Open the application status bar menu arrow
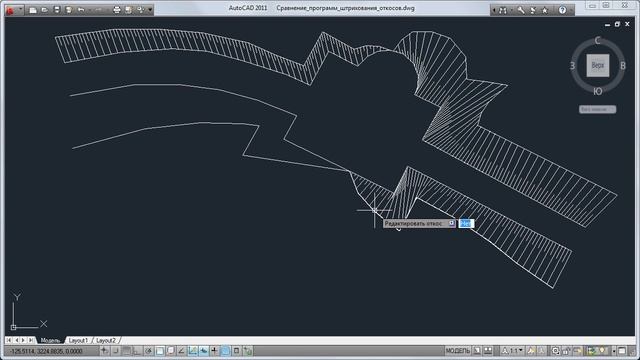 pos(614,351)
